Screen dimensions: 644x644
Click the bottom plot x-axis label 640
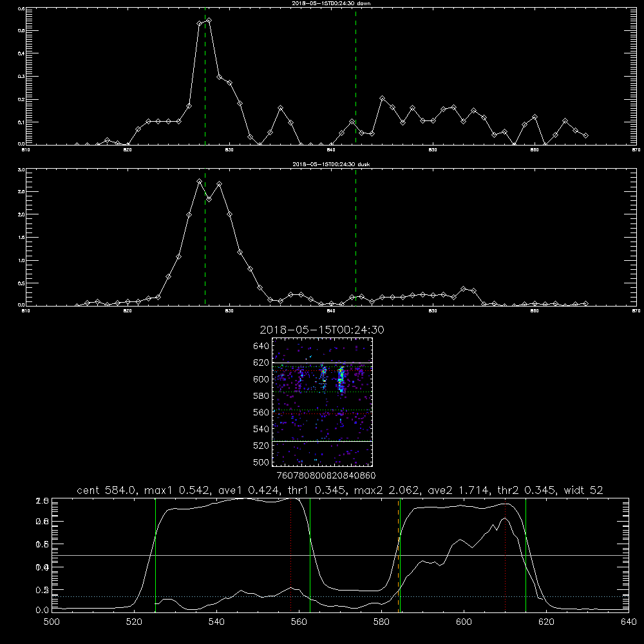(x=629, y=622)
